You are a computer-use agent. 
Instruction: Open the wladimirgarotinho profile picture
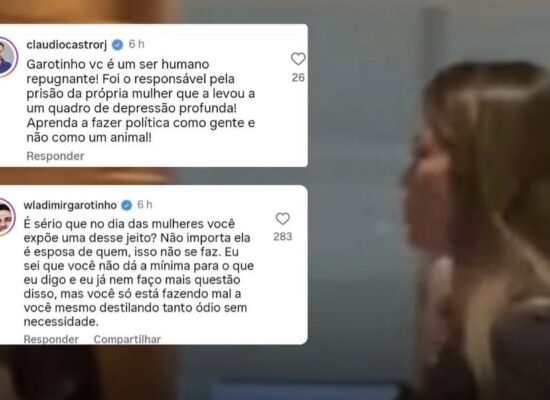5,218
